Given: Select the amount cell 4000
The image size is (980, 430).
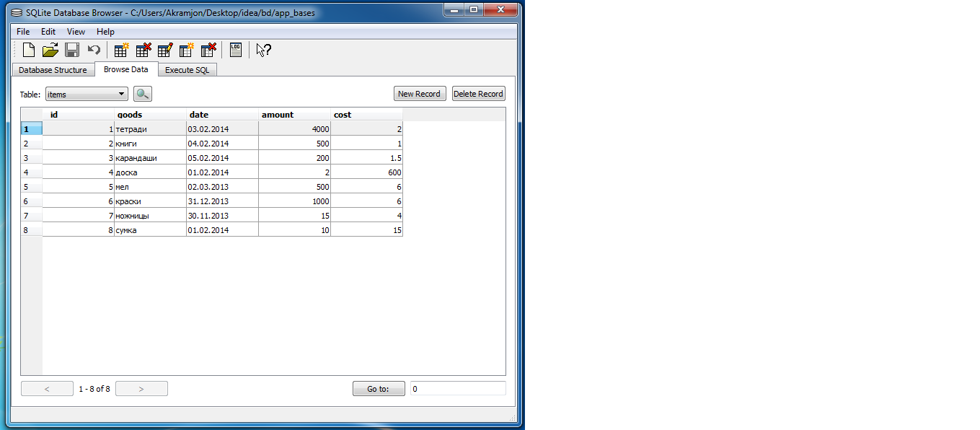Looking at the screenshot, I should coord(294,129).
